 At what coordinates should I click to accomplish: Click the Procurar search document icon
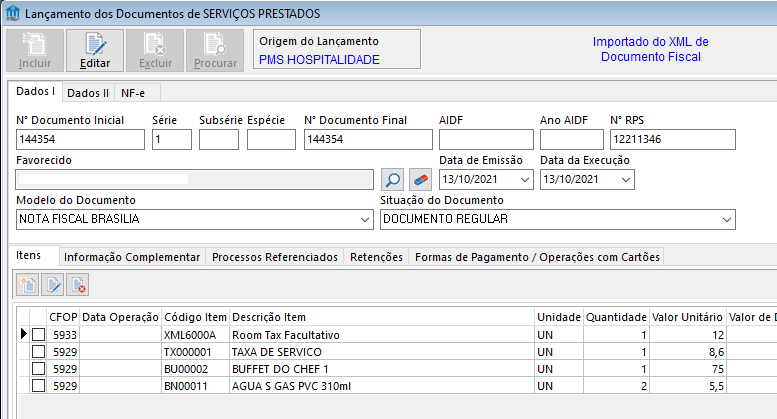coord(215,43)
